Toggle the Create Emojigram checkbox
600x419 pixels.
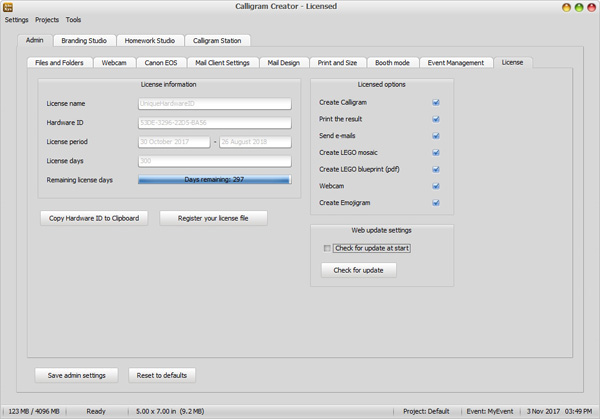pos(436,203)
